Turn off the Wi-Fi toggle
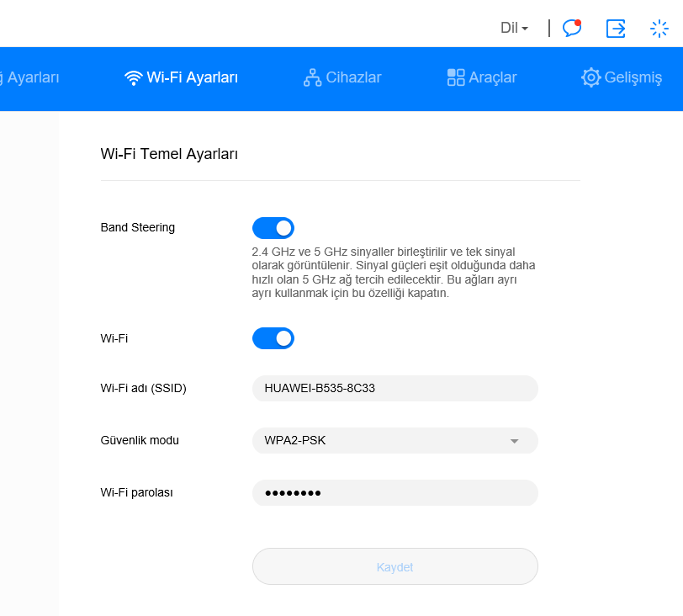The height and width of the screenshot is (616, 683). point(273,338)
